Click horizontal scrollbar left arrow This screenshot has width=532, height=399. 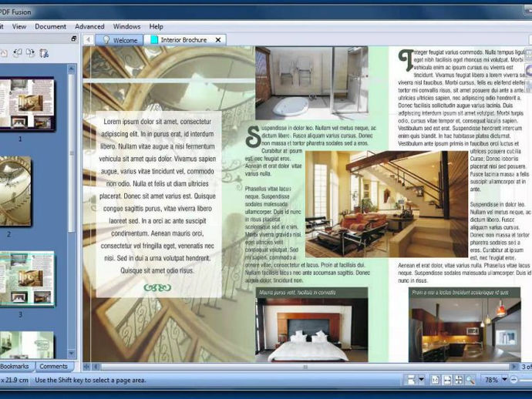click(x=96, y=367)
